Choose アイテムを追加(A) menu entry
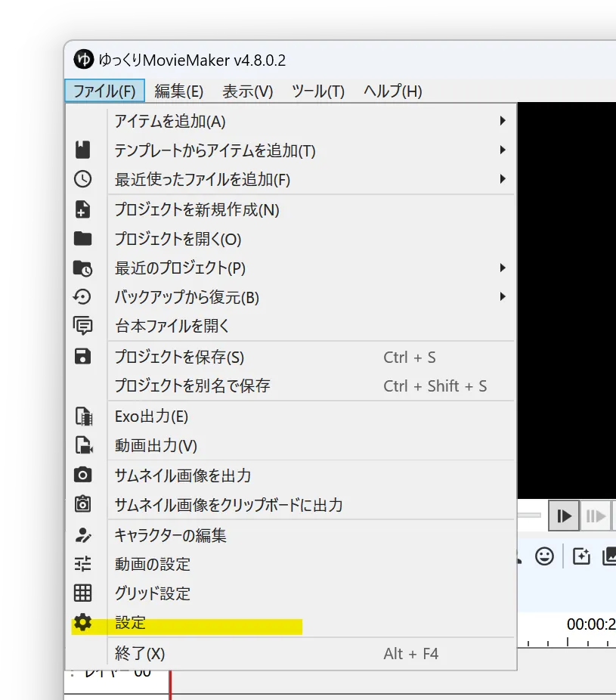The height and width of the screenshot is (700, 616). pos(291,121)
